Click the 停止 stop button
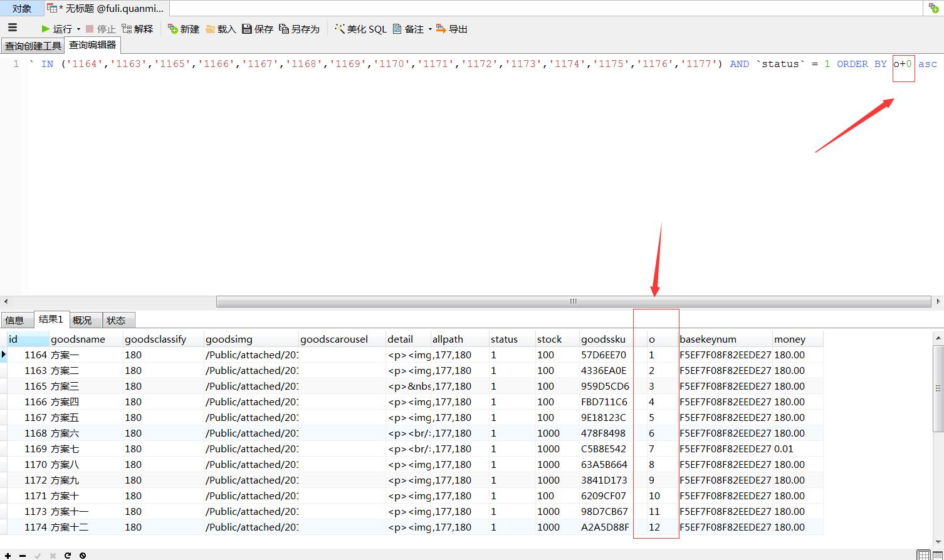 pos(101,29)
